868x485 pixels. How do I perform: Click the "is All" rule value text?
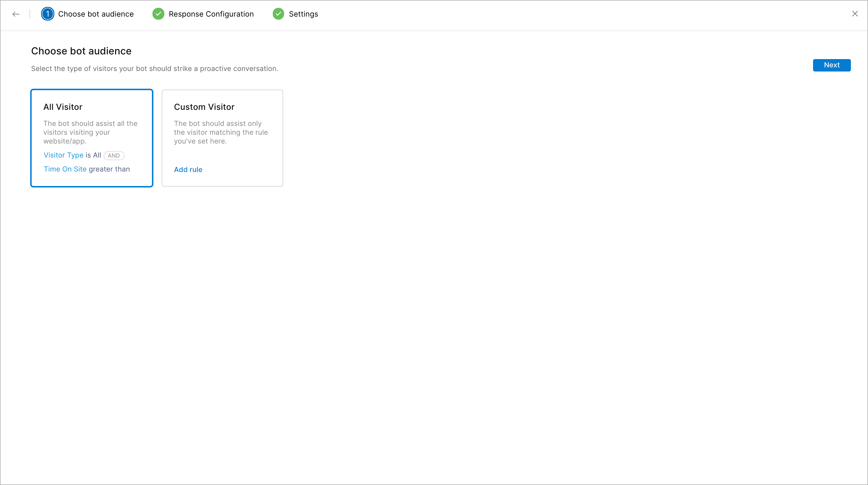click(x=93, y=155)
